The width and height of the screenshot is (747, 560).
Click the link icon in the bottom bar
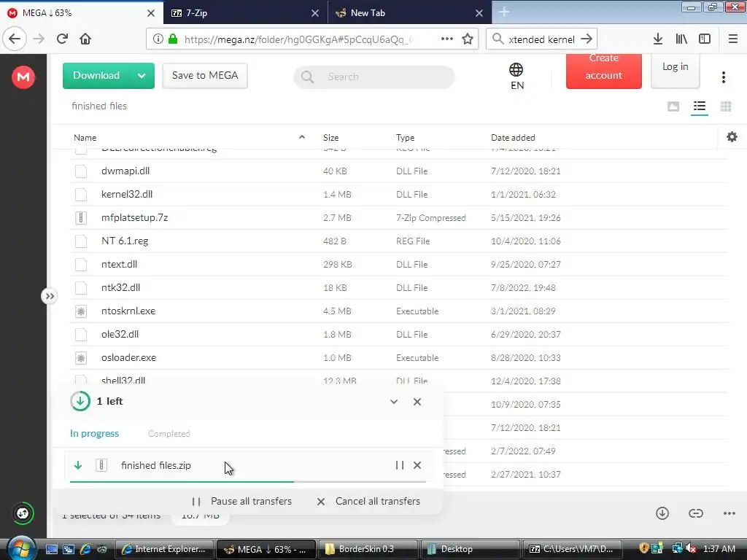tap(695, 513)
